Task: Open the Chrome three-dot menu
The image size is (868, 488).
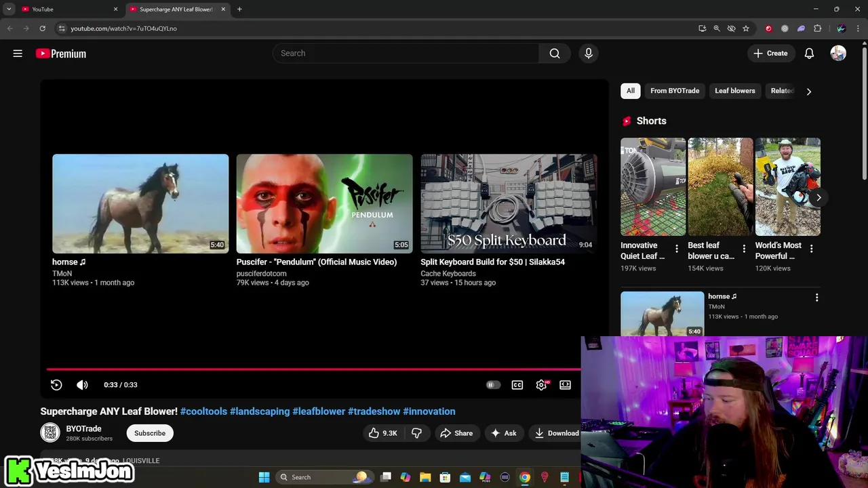Action: 858,28
